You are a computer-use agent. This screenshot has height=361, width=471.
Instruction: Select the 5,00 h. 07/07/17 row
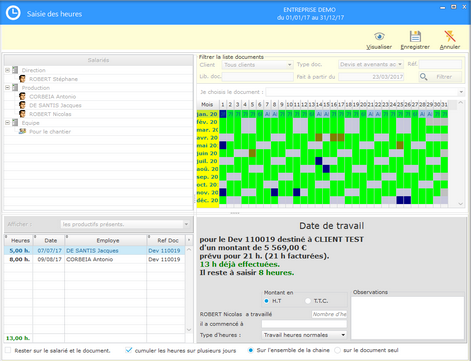tap(94, 250)
